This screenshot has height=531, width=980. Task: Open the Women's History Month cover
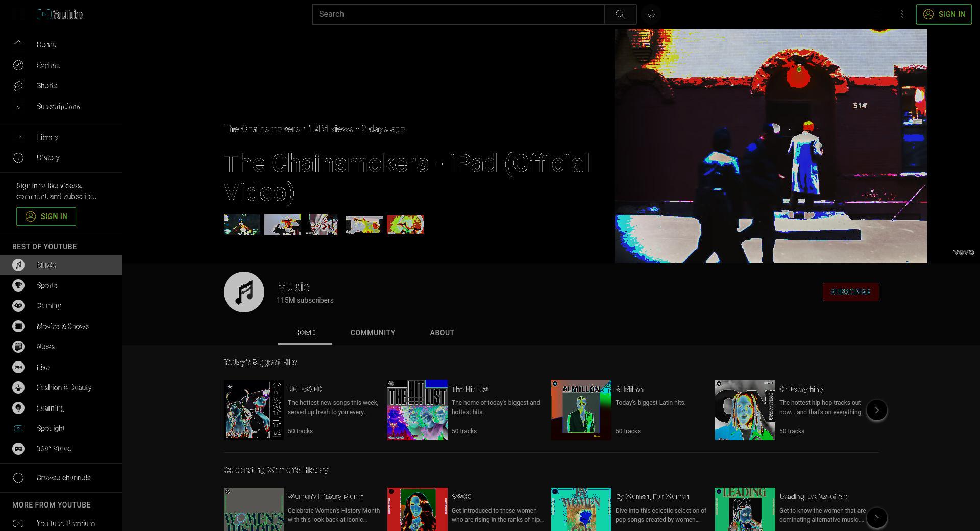[x=254, y=510]
